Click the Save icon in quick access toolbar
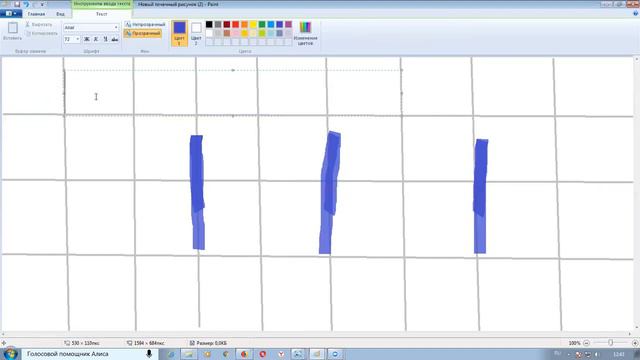Viewport: 640px width, 360px height. click(17, 4)
